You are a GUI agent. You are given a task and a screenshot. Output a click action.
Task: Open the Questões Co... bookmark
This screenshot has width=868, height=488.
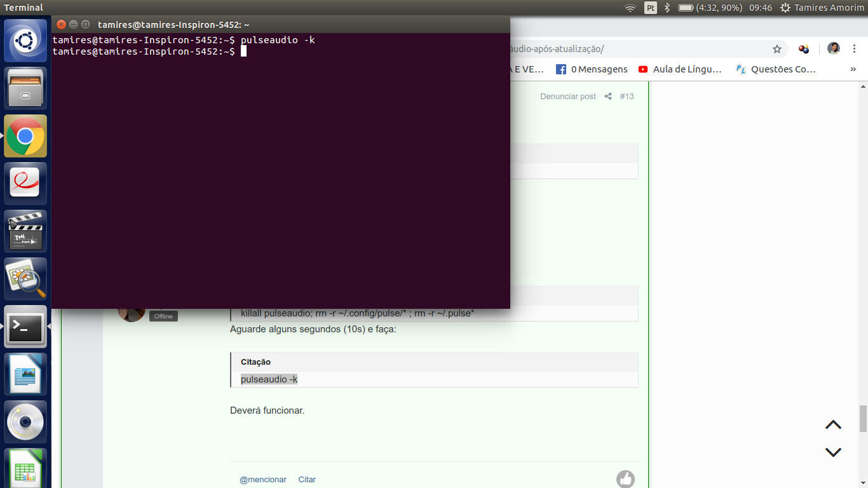tap(775, 69)
